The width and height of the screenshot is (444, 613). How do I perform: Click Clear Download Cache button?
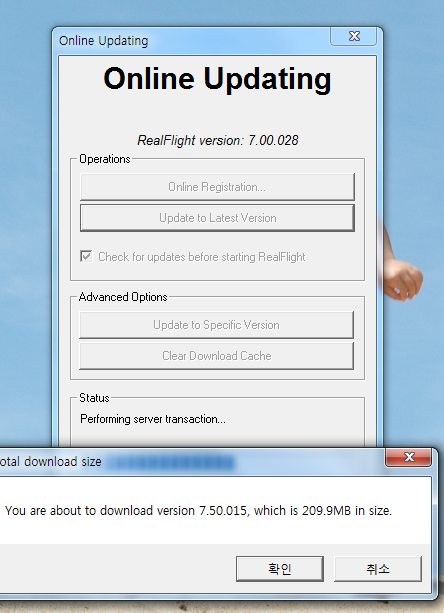point(217,356)
